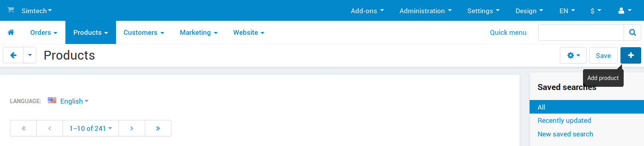Click the shopping cart storefront icon
644x146 pixels.
[x=11, y=10]
